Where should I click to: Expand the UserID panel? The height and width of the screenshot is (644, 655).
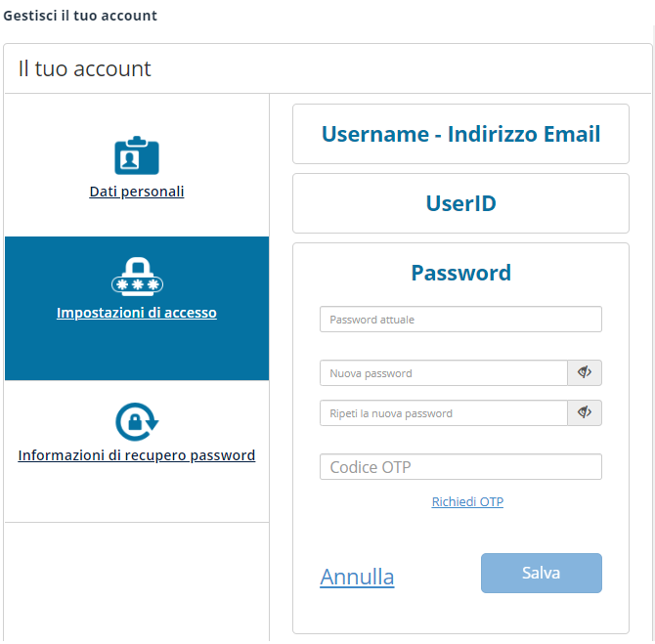coord(460,203)
